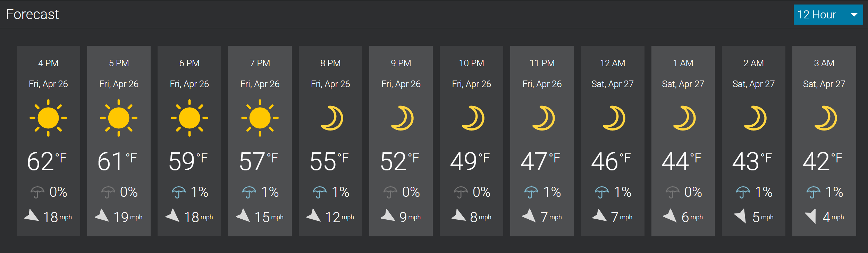Click the moon icon for 3 AM

coord(826,118)
